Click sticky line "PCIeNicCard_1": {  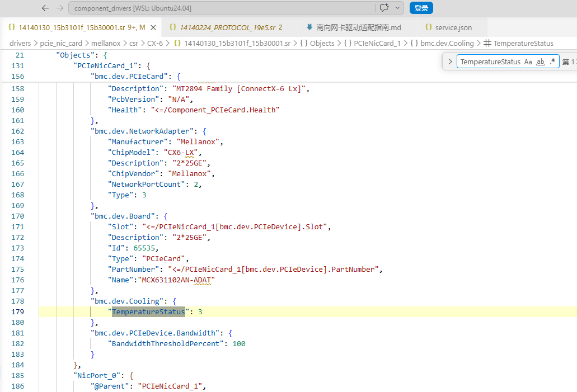click(x=112, y=66)
